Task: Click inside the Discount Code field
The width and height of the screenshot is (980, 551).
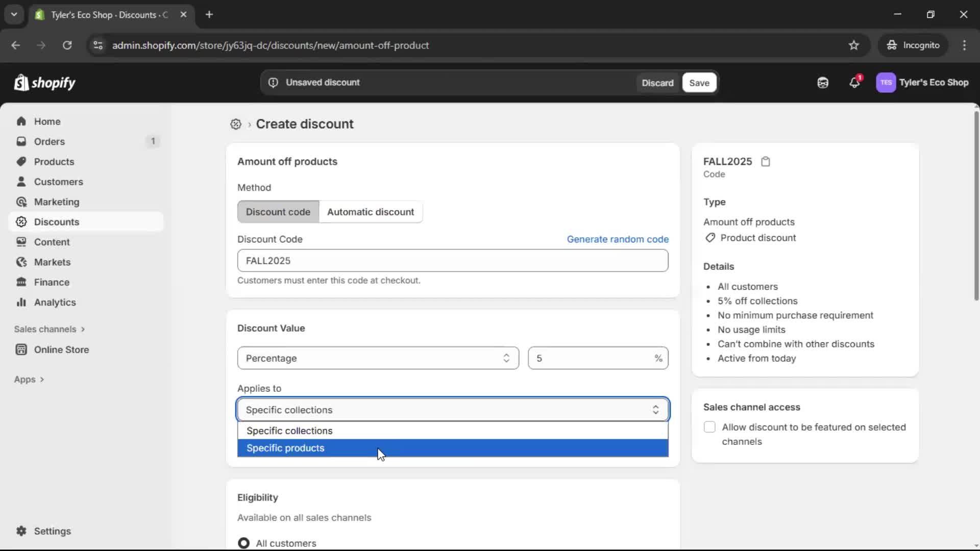Action: pyautogui.click(x=452, y=260)
